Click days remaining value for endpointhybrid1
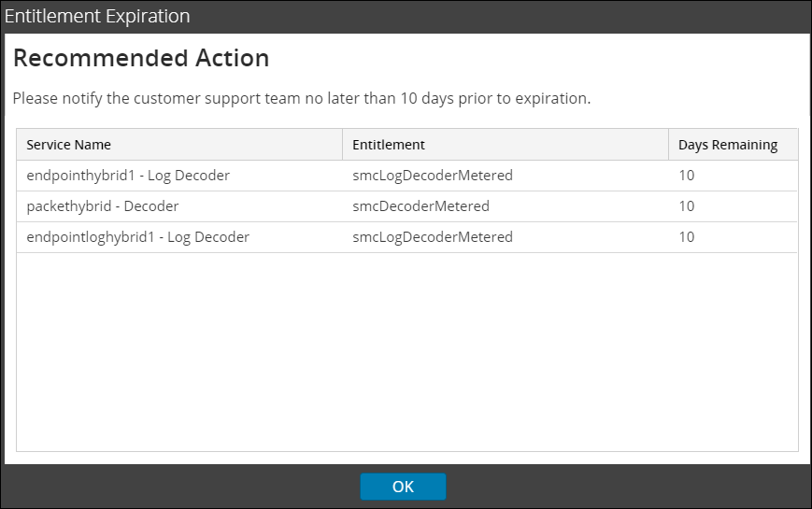This screenshot has width=812, height=509. coord(687,175)
